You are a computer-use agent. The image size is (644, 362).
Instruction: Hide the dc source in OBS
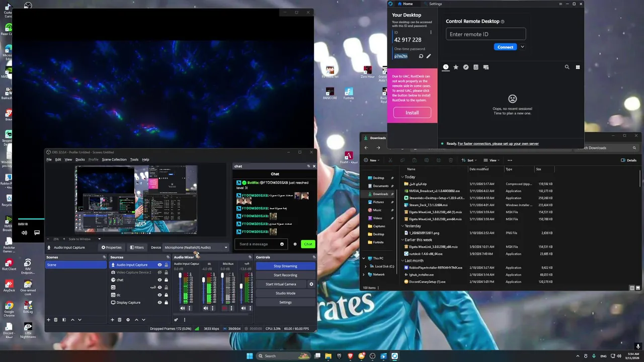coord(159,295)
